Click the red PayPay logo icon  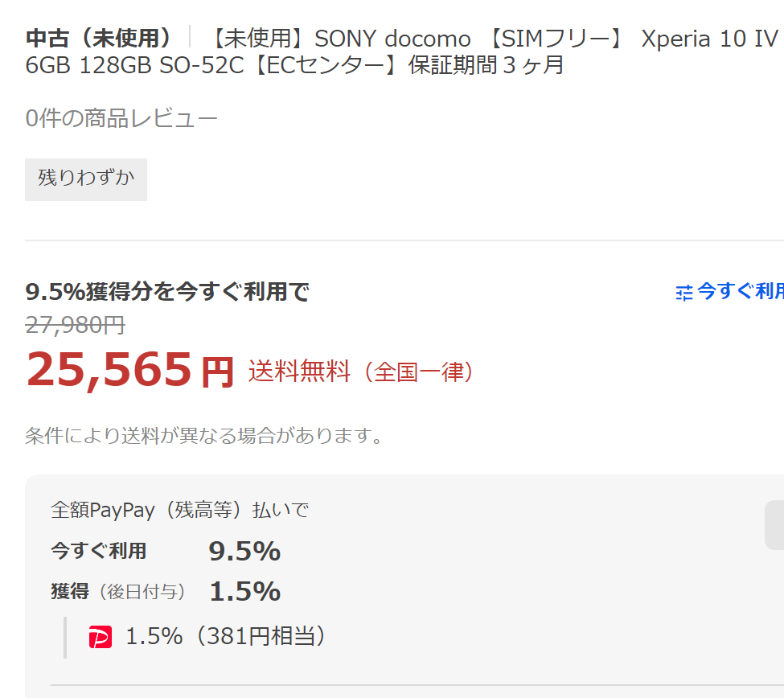point(101,638)
